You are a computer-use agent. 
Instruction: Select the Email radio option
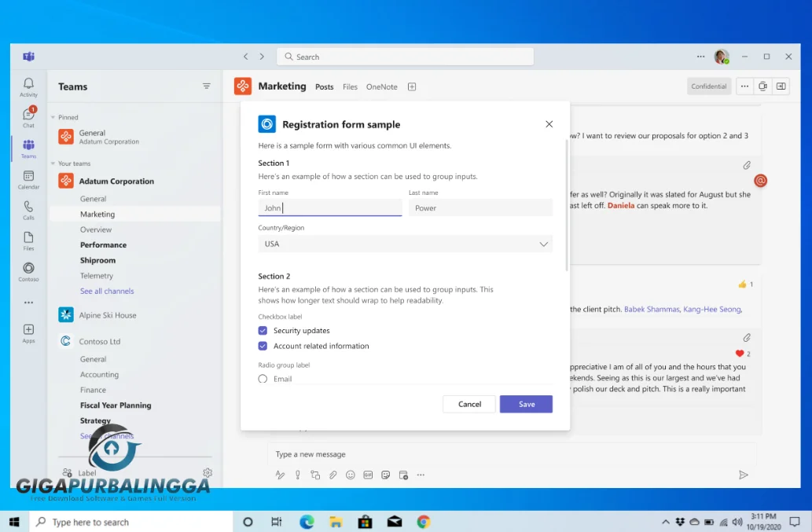263,379
